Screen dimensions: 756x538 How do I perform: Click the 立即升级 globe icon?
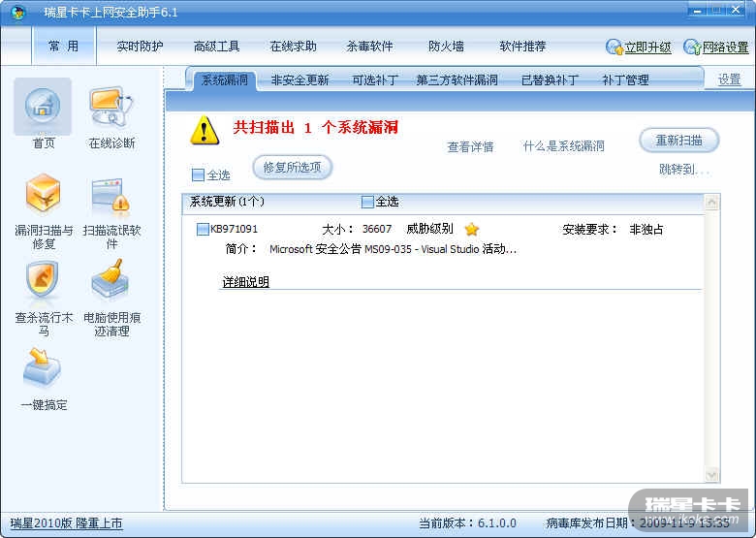(614, 47)
